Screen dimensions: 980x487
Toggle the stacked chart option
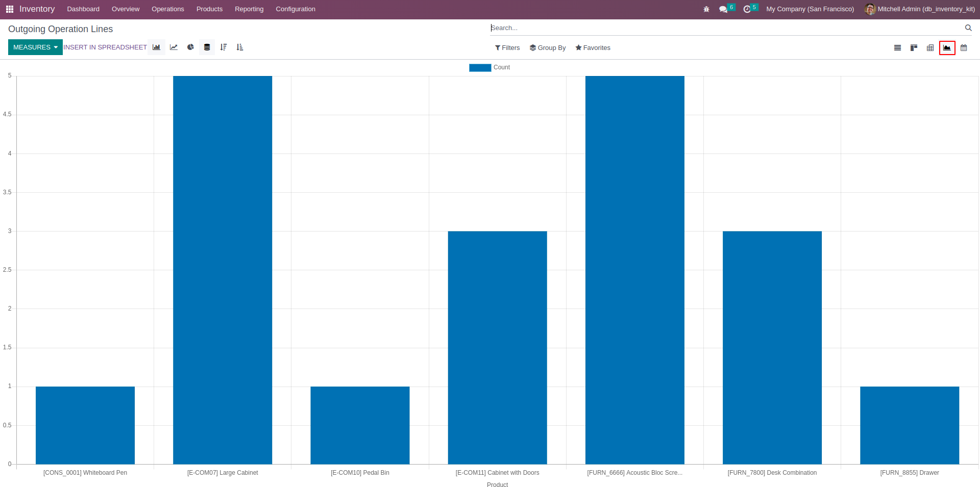(207, 47)
